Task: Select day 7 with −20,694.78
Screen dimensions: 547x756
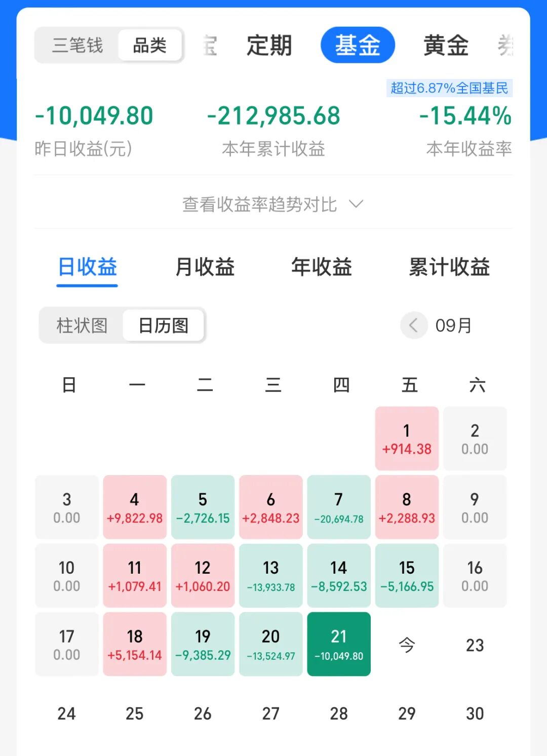Action: click(x=339, y=507)
